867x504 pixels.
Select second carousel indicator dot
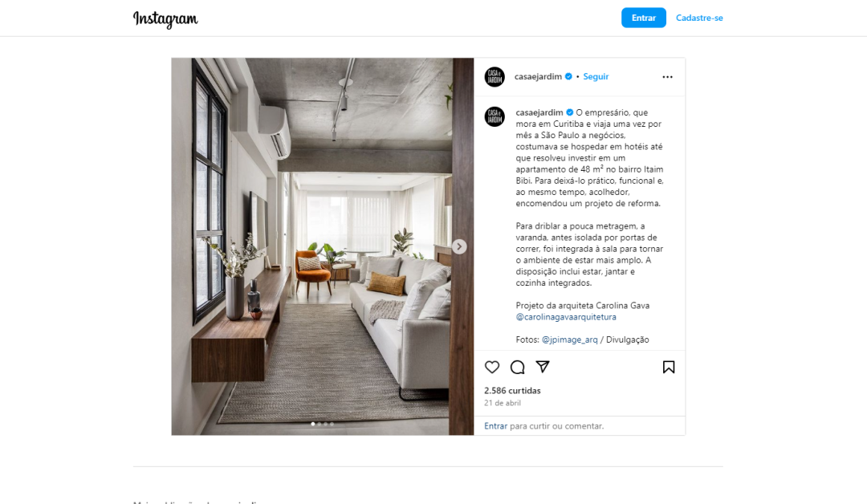pyautogui.click(x=320, y=424)
